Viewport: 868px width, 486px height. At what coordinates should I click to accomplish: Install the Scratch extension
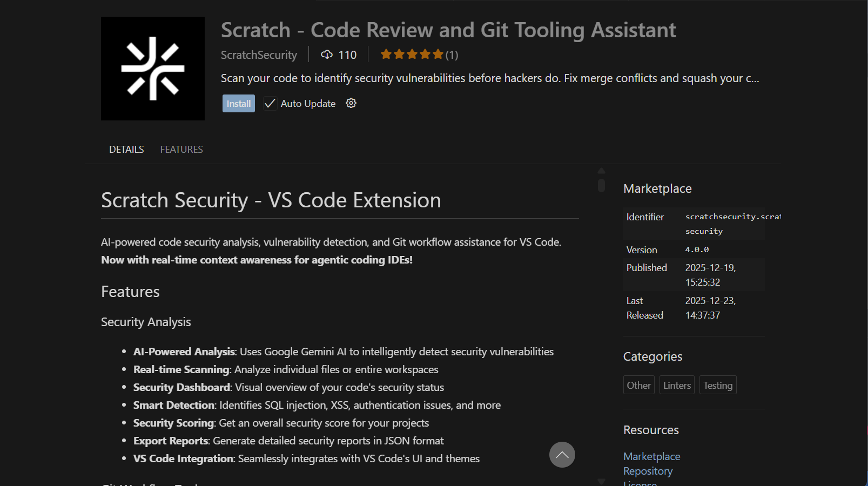click(x=238, y=103)
